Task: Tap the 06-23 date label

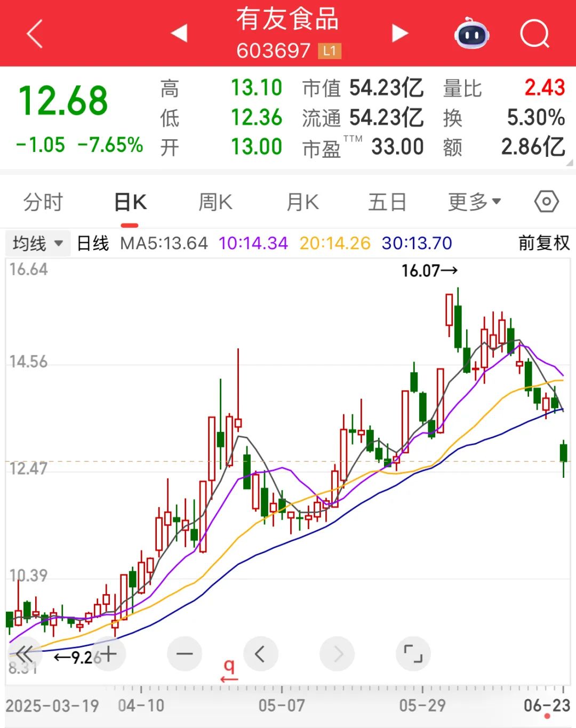Action: tap(547, 706)
